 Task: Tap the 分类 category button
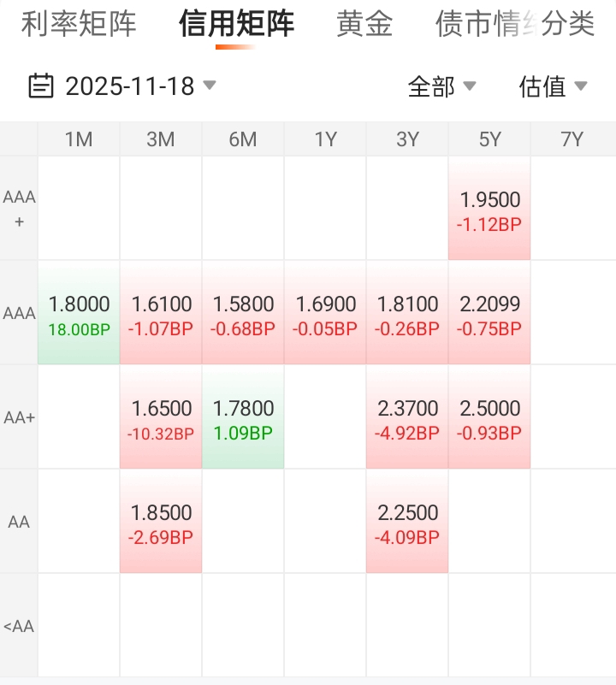coord(570,24)
